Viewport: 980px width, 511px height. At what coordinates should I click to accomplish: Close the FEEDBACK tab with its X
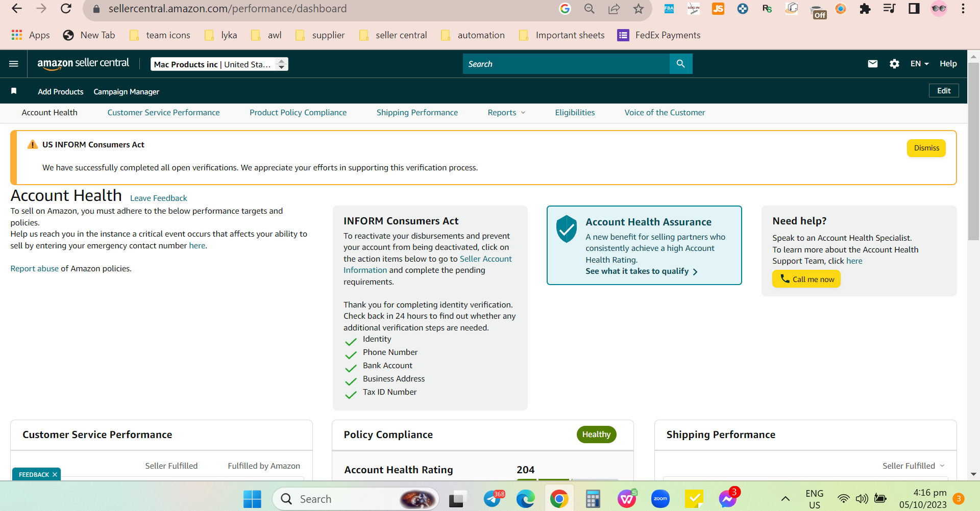(x=55, y=475)
